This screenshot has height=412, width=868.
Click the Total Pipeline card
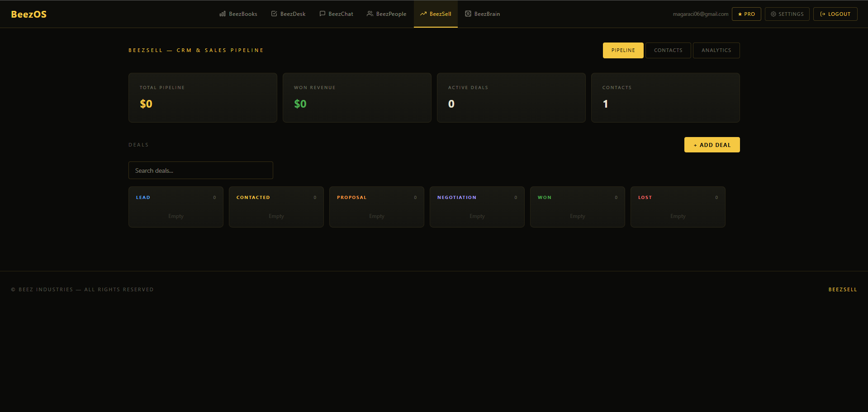(x=203, y=98)
